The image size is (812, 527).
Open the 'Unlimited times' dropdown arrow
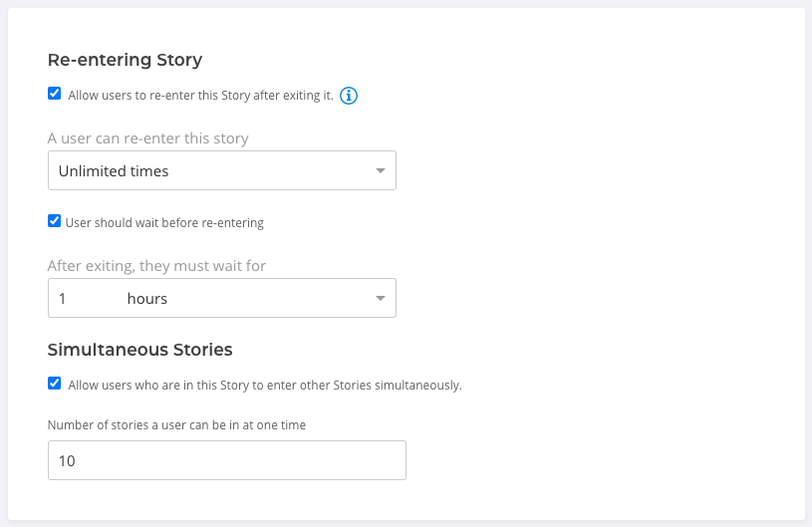[381, 170]
